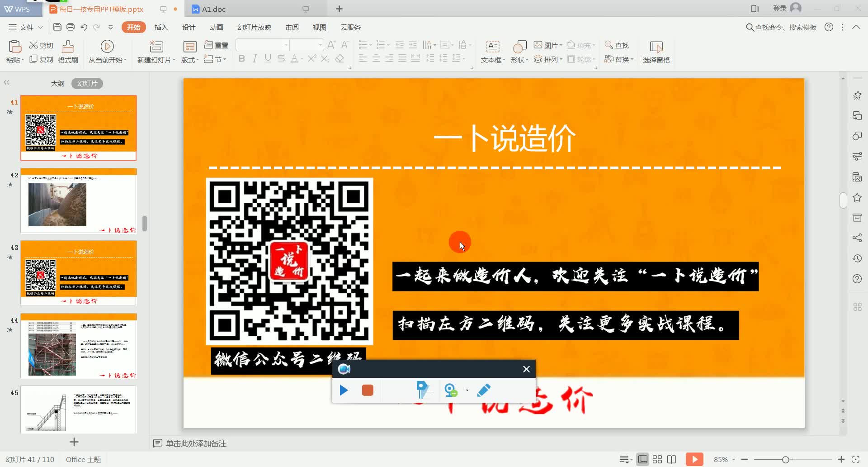868x467 pixels.
Task: Open the 审阅 ribbon tab
Action: pyautogui.click(x=292, y=27)
